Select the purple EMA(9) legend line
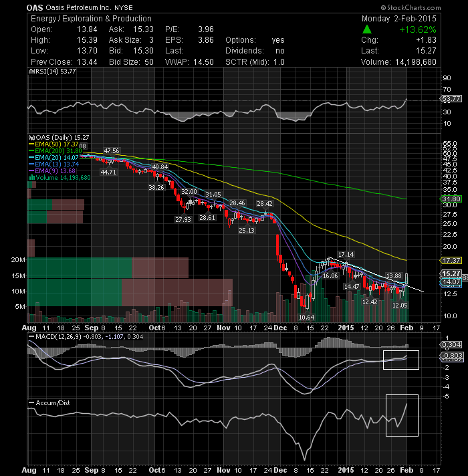The width and height of the screenshot is (468, 476). coord(31,171)
